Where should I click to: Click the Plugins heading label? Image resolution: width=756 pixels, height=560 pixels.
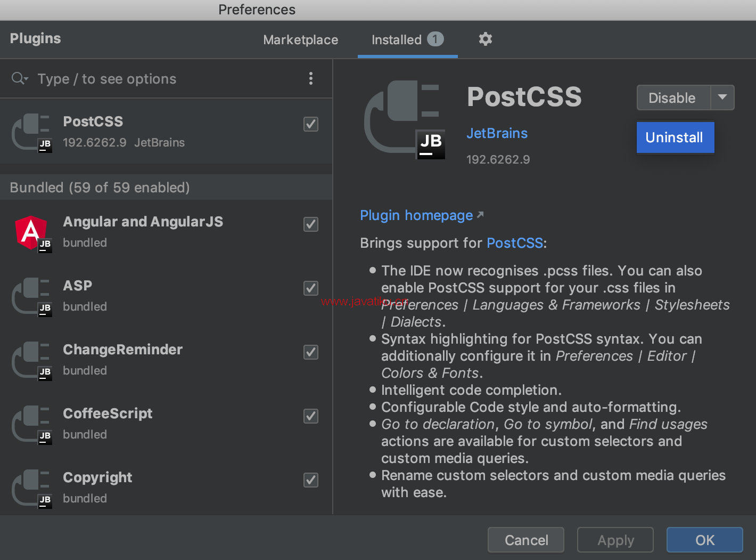36,38
